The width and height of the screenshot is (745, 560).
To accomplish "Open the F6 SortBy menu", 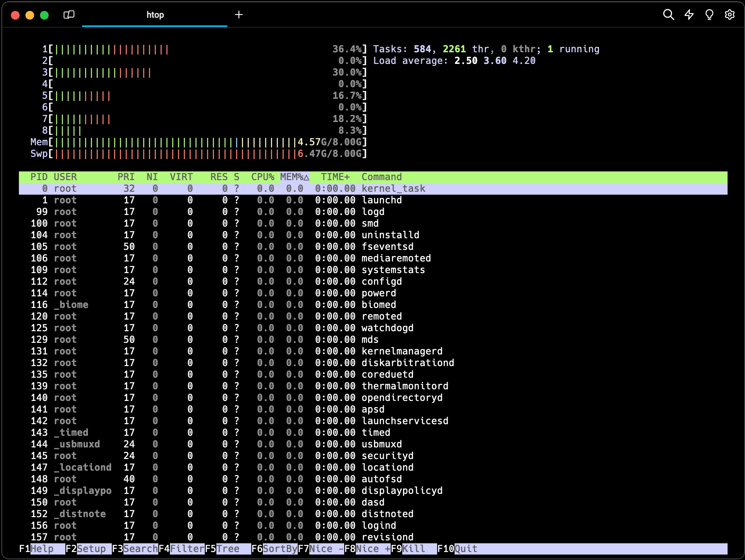I will coord(274,549).
